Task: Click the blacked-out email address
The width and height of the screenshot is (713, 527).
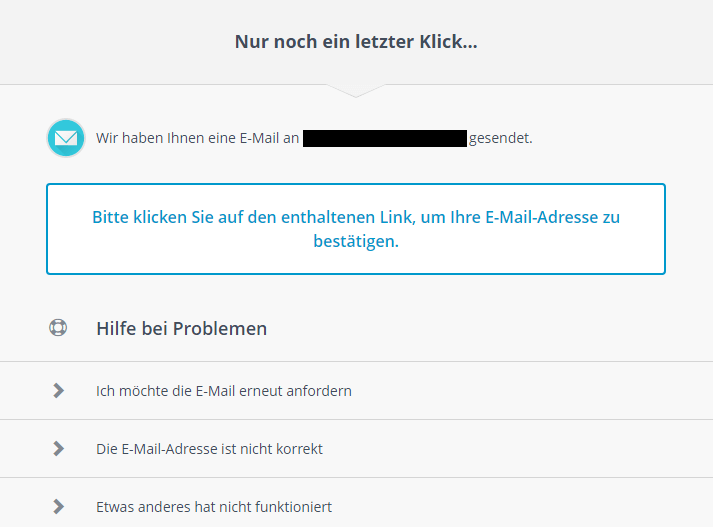Action: (x=385, y=138)
